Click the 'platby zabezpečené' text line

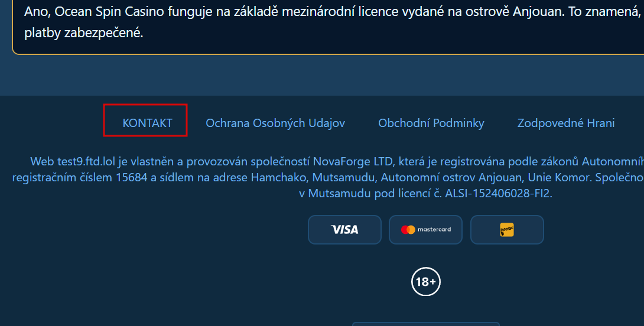(x=83, y=32)
